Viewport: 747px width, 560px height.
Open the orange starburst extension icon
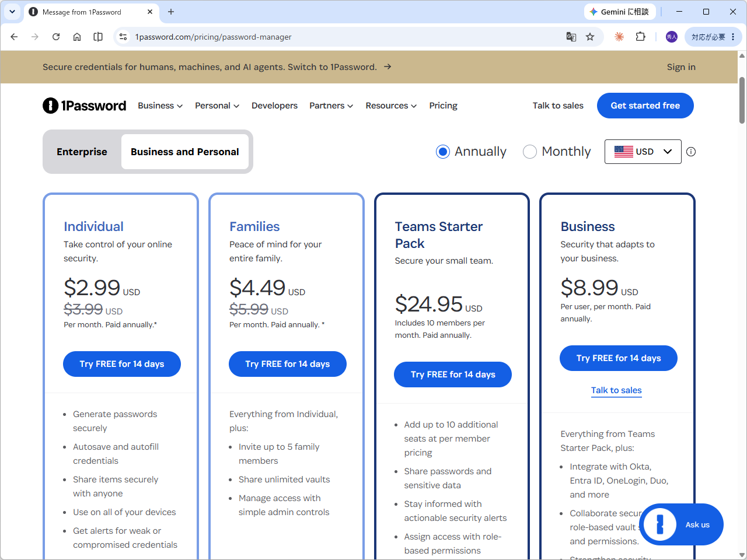tap(619, 37)
